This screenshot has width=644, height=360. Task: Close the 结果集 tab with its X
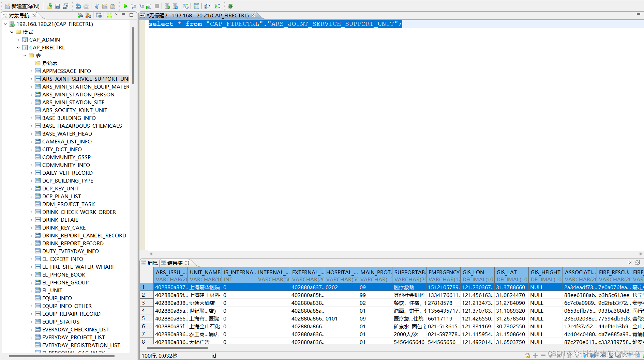(x=187, y=263)
